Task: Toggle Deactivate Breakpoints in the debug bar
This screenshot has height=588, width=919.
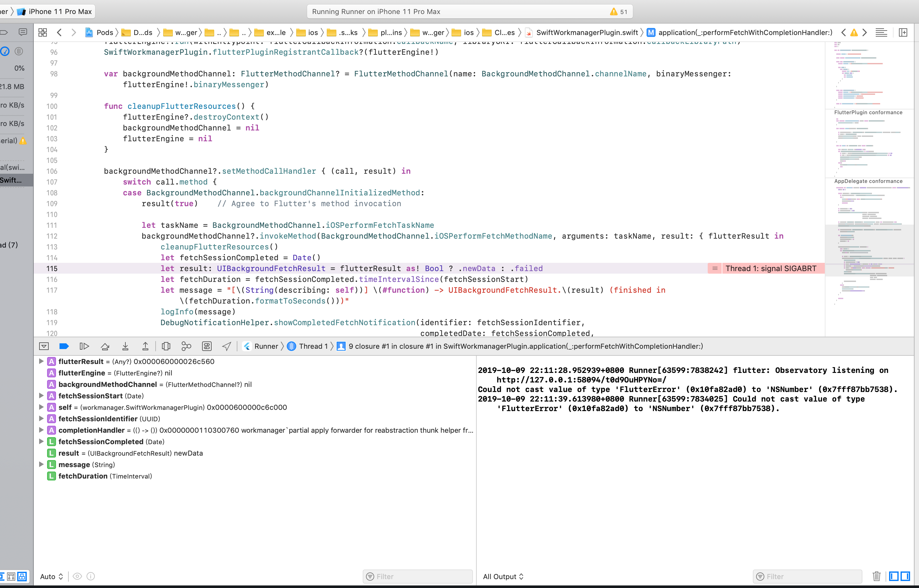Action: point(64,346)
